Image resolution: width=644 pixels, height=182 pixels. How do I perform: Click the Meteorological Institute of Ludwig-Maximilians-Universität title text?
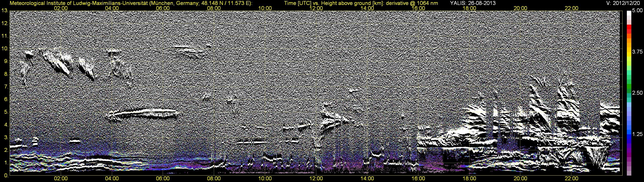pos(131,3)
